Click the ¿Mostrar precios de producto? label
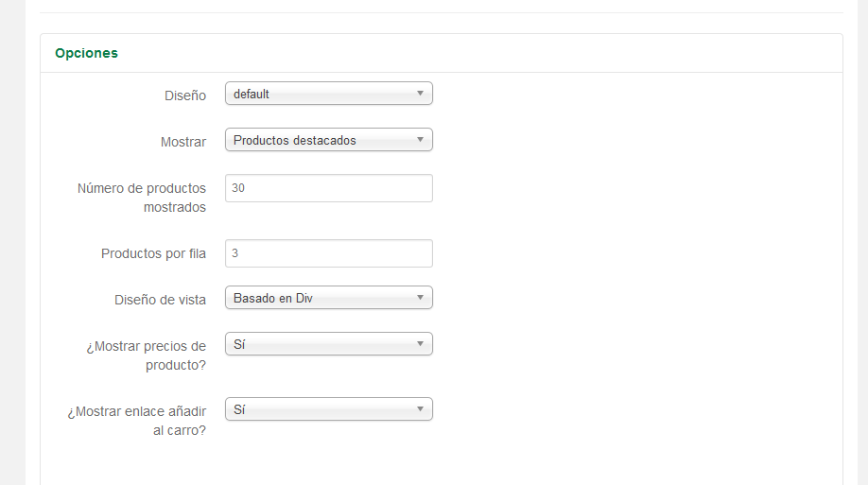The image size is (868, 485). click(147, 355)
